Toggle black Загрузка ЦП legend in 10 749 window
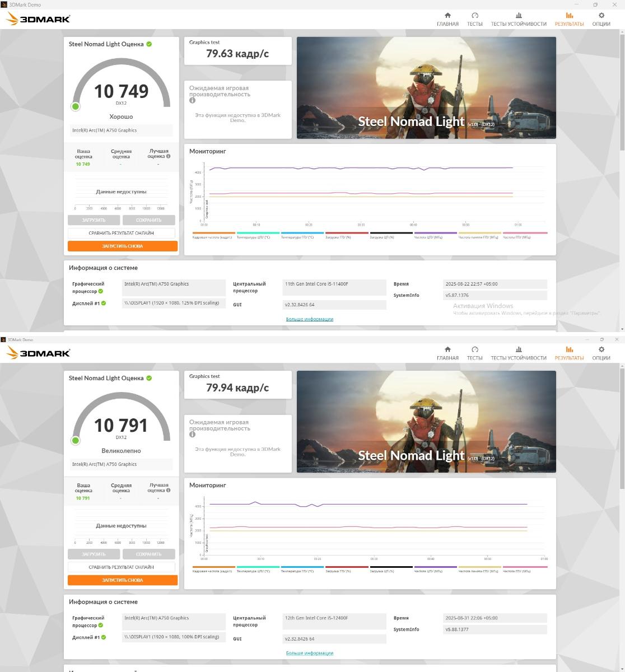Screen dimensions: 625x672 tap(391, 235)
